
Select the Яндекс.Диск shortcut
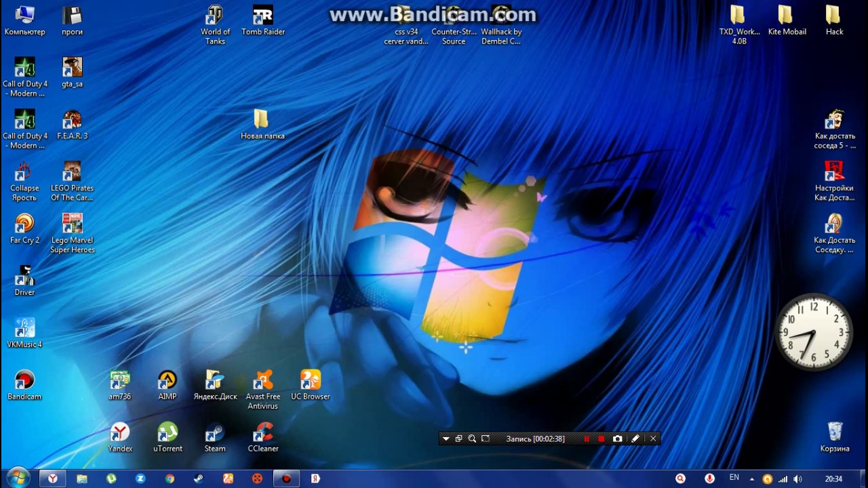(x=215, y=385)
